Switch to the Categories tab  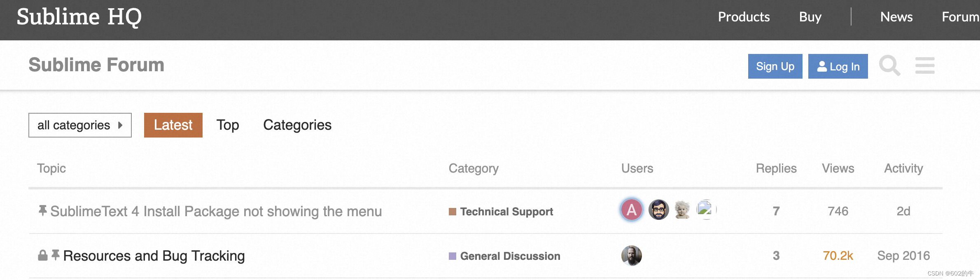(297, 125)
